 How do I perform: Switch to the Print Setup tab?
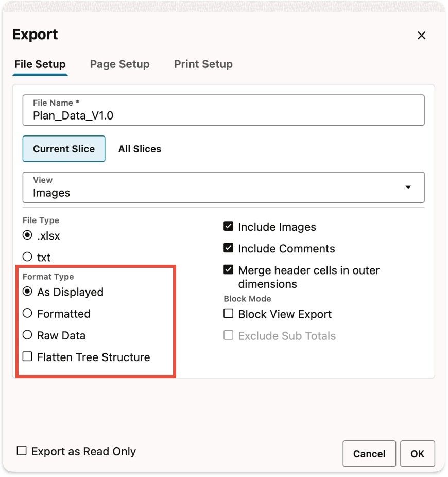click(203, 64)
